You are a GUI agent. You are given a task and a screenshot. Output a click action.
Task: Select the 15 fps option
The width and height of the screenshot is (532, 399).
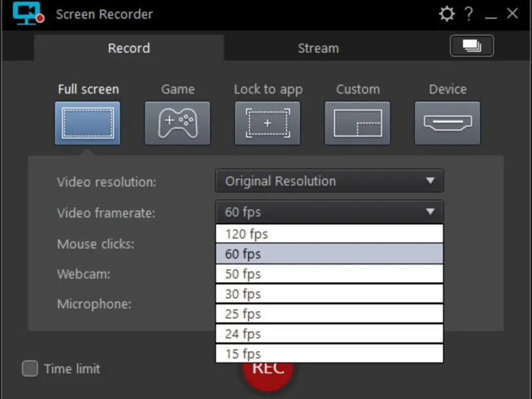pos(329,354)
